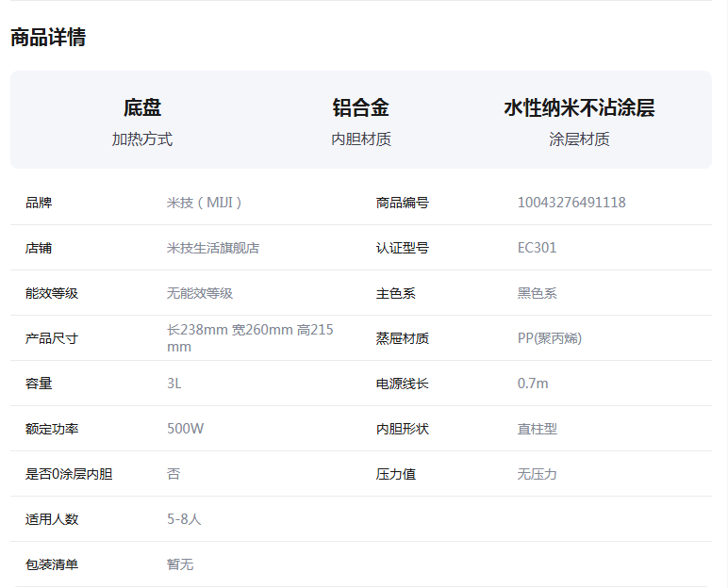Select the EC301 model value
728x588 pixels.
[537, 248]
